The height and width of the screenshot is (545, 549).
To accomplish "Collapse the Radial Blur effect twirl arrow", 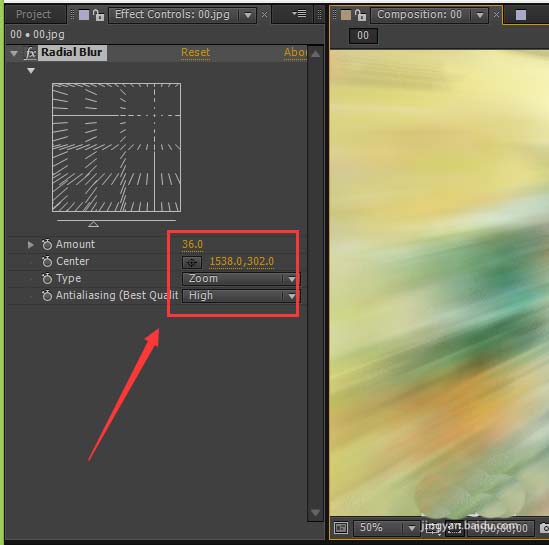I will pyautogui.click(x=14, y=54).
